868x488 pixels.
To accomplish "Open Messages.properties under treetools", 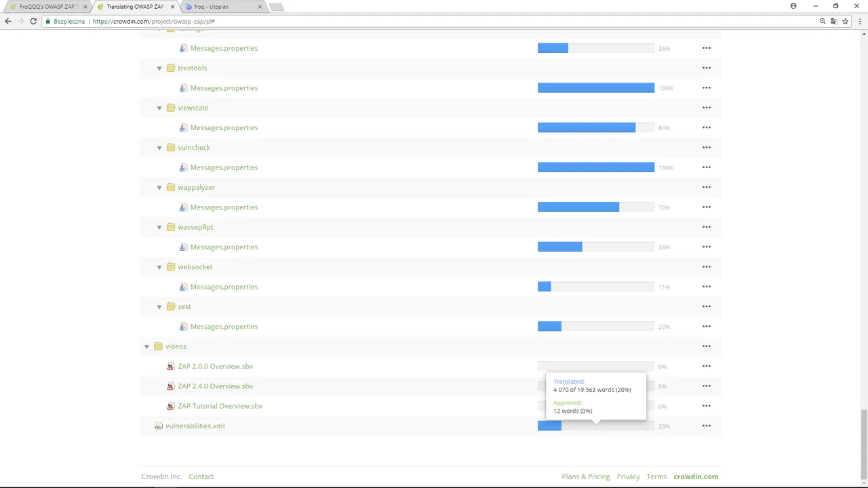I will [x=224, y=88].
